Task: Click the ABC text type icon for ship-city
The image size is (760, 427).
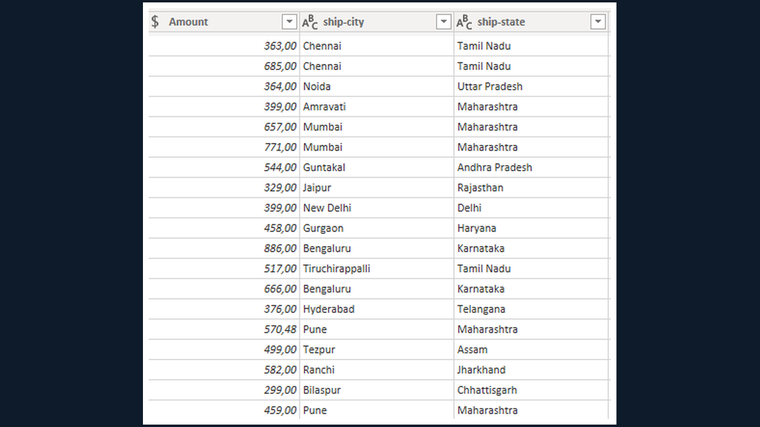Action: (x=310, y=22)
